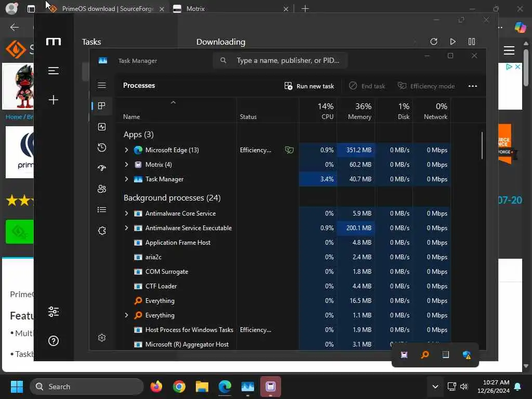The width and height of the screenshot is (532, 399).
Task: Click Run new task button
Action: click(309, 86)
